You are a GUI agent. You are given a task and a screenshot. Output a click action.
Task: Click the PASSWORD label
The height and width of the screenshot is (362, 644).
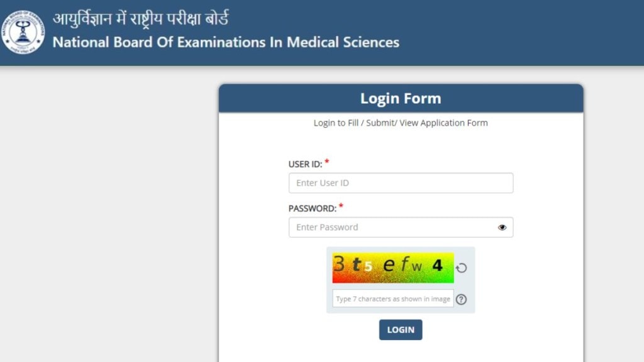312,209
